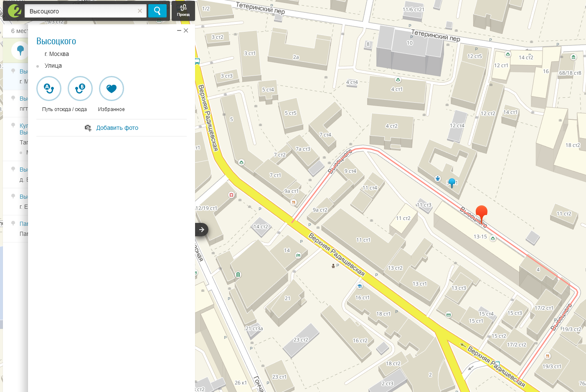
Task: Collapse the sidebar with arrow button
Action: point(202,229)
